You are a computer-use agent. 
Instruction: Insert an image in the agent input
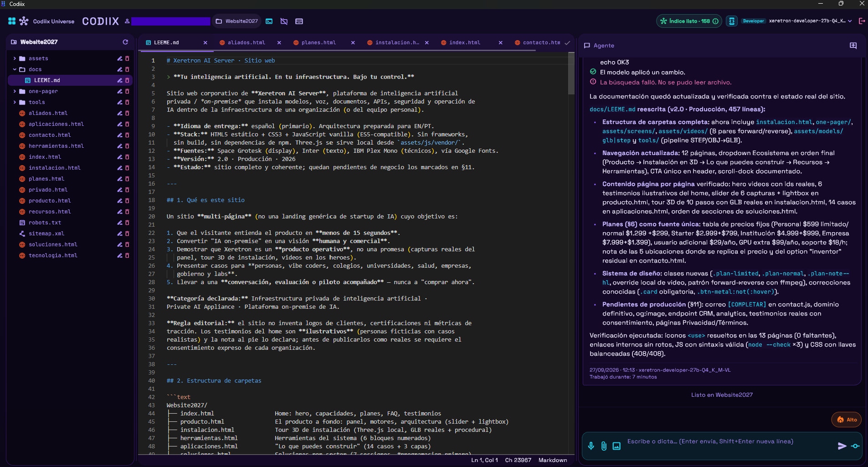point(616,446)
